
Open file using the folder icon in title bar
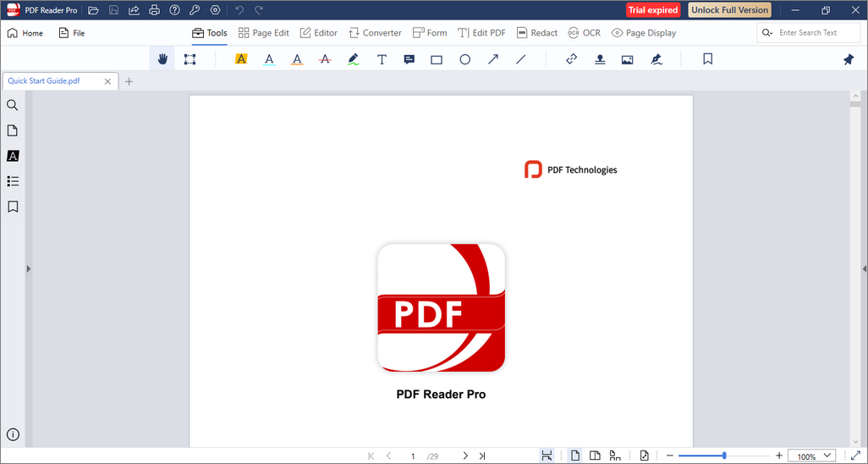[x=93, y=10]
